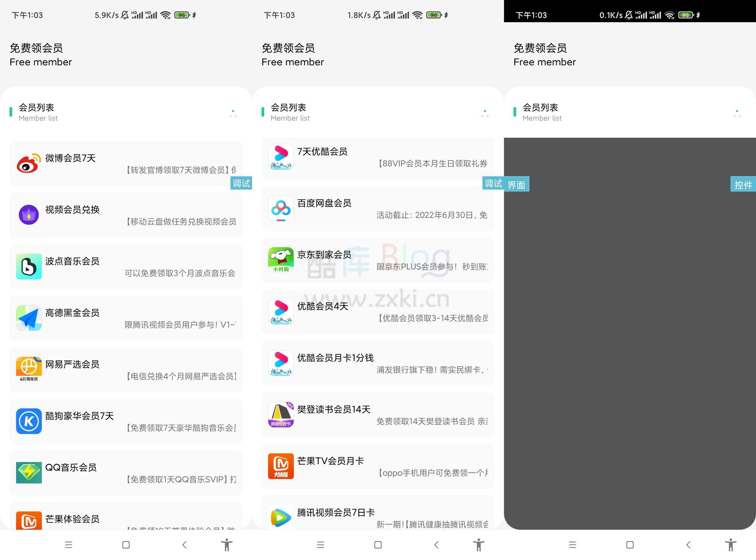This screenshot has width=756, height=560.
Task: Click the 京东到家 store icon
Action: point(281,260)
